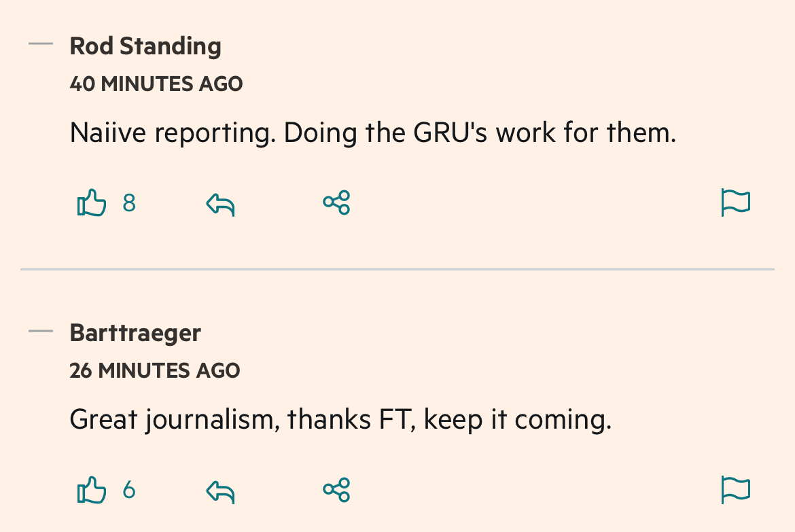Click the like count 6

[129, 490]
